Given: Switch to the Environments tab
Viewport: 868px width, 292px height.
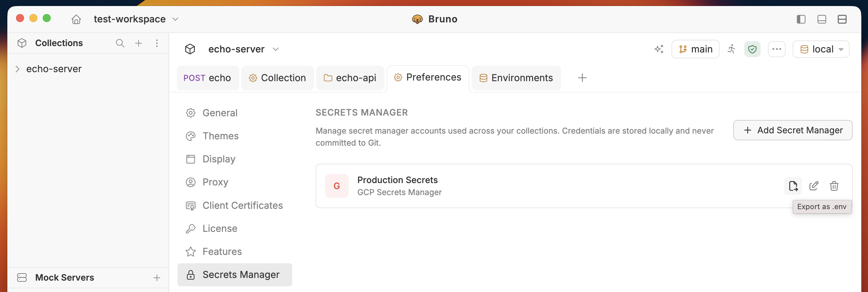Looking at the screenshot, I should [516, 78].
